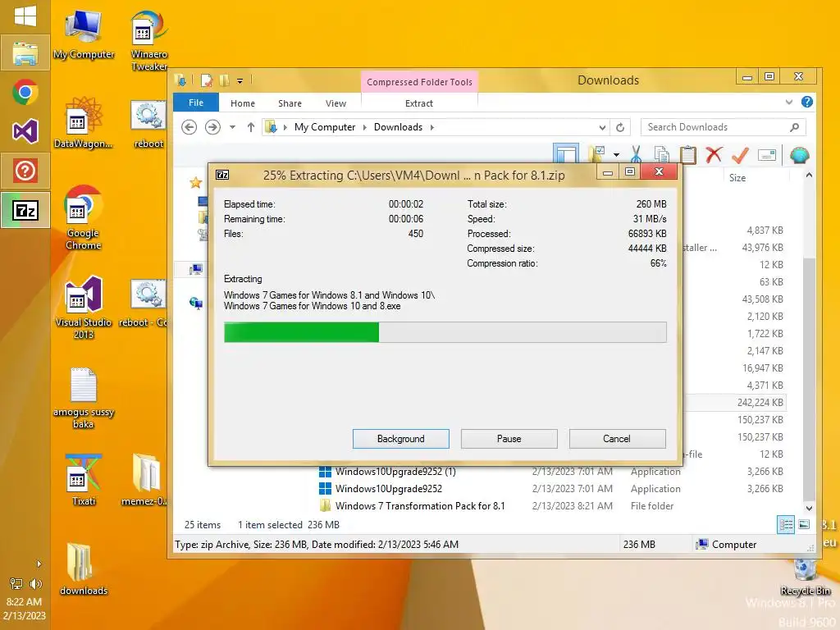Image resolution: width=840 pixels, height=630 pixels.
Task: Switch to Large icons view in status bar
Action: [804, 524]
